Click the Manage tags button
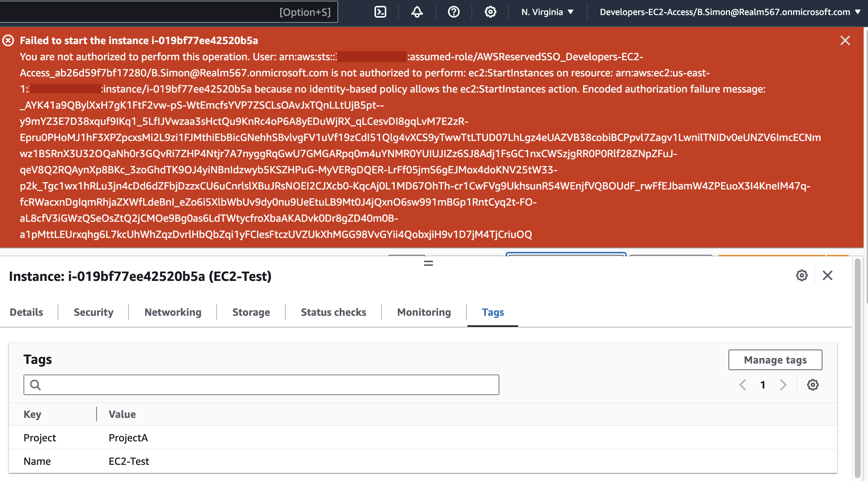This screenshot has width=868, height=481. (x=775, y=360)
